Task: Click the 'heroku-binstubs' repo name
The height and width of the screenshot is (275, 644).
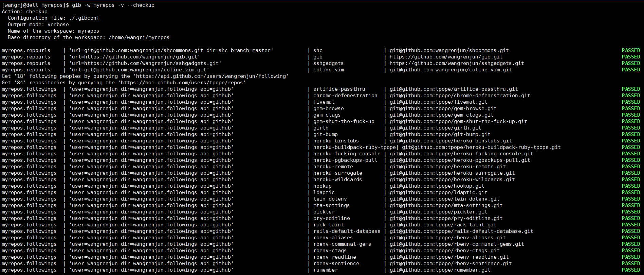Action: click(x=336, y=141)
